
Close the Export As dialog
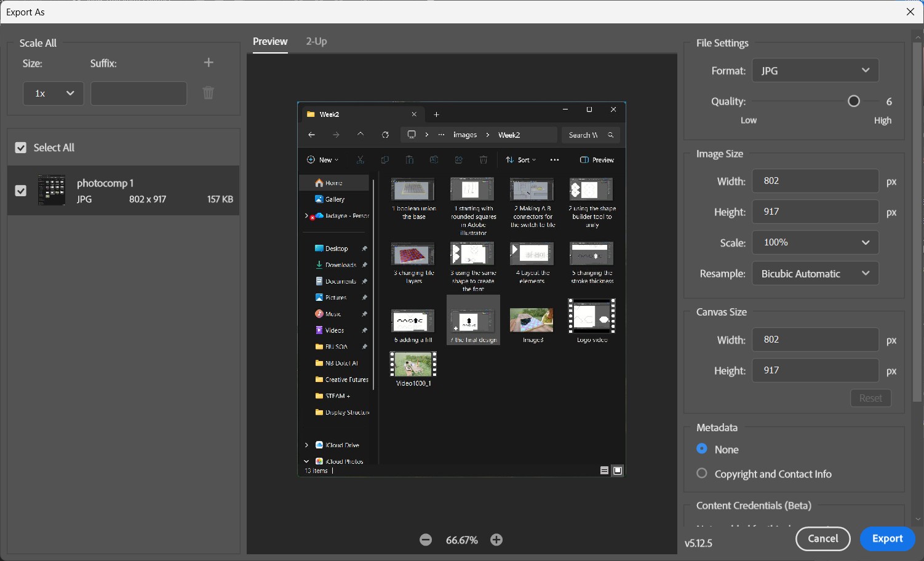coord(910,12)
